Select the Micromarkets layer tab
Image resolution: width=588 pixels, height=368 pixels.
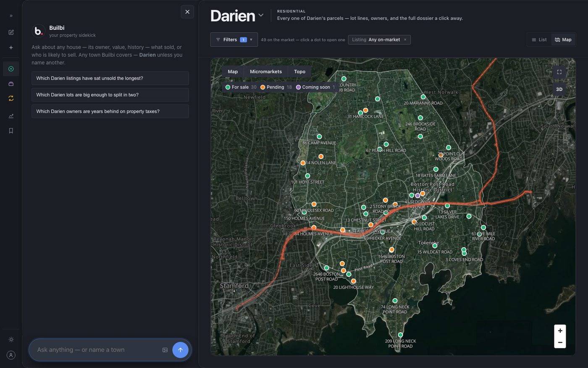tap(266, 71)
